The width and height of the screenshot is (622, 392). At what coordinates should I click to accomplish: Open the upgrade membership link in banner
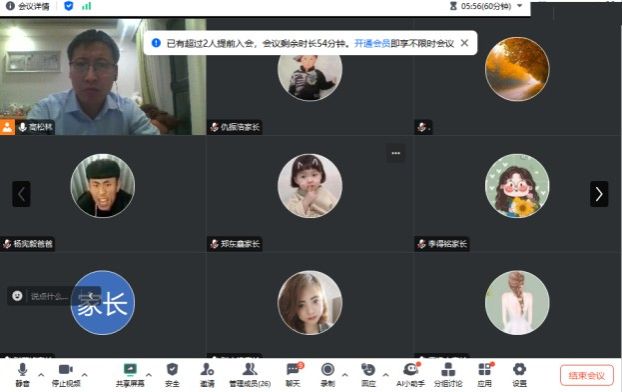click(x=372, y=43)
